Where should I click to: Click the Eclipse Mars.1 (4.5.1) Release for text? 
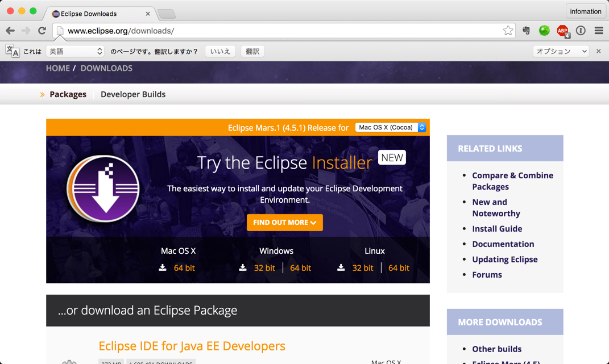(x=288, y=128)
